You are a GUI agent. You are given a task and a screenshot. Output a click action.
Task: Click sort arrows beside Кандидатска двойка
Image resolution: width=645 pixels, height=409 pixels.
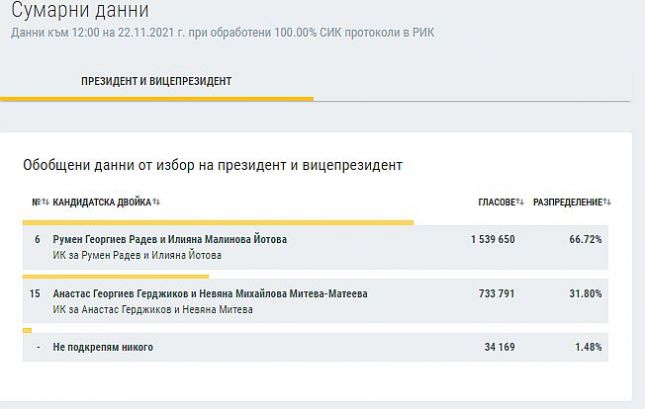click(x=156, y=202)
